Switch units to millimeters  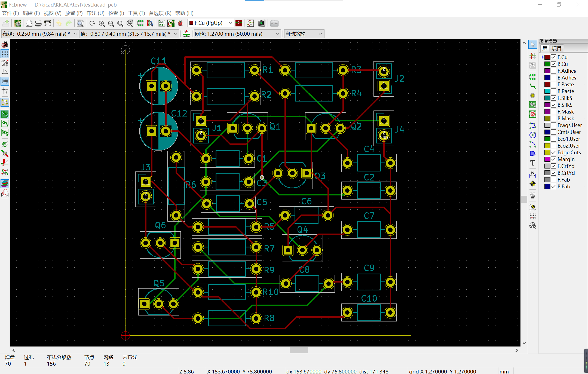coord(5,81)
